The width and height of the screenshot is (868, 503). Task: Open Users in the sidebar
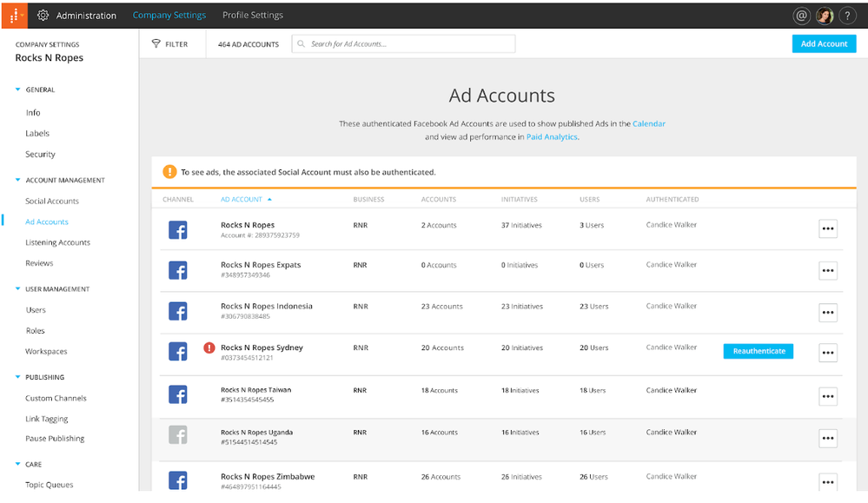(36, 310)
